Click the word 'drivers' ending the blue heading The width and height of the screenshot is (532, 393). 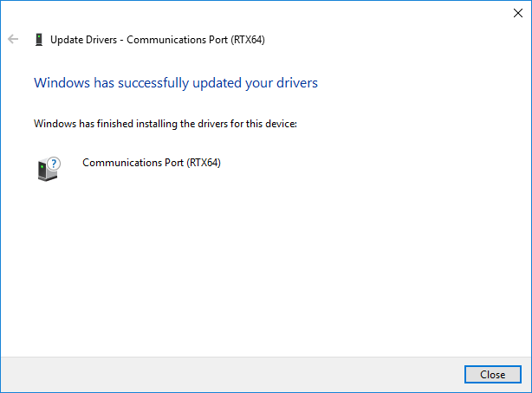[x=297, y=83]
